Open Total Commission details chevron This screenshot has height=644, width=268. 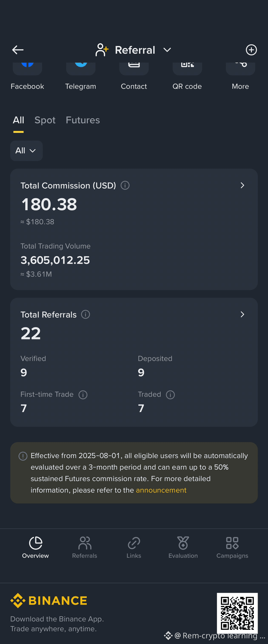pos(242,185)
